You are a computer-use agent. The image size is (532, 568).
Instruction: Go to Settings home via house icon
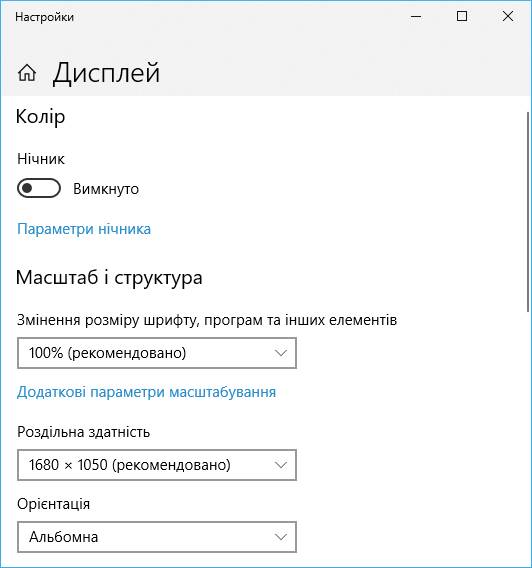click(27, 73)
